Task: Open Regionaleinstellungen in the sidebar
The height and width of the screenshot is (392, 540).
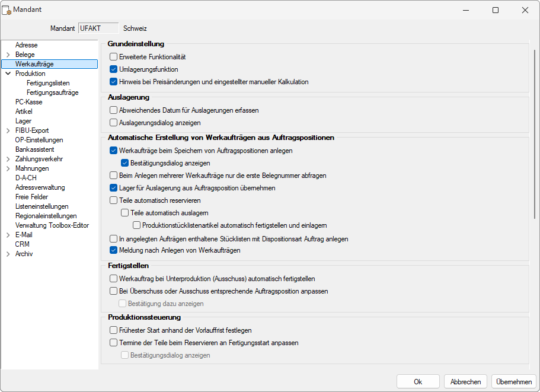Action: coord(46,216)
